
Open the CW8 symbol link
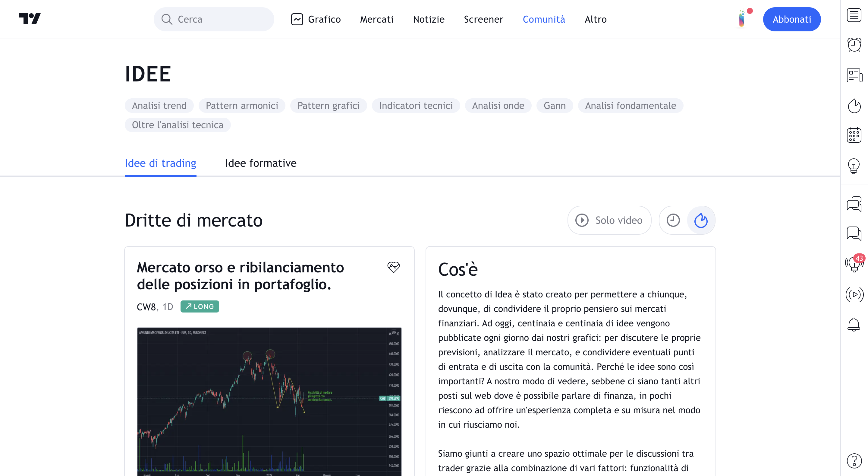[146, 307]
